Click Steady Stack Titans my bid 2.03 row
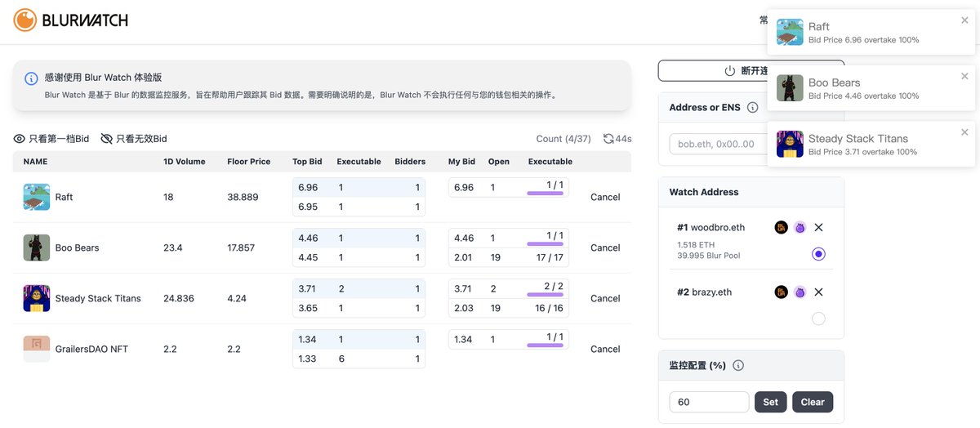Screen dimensions: 980x428 509,308
